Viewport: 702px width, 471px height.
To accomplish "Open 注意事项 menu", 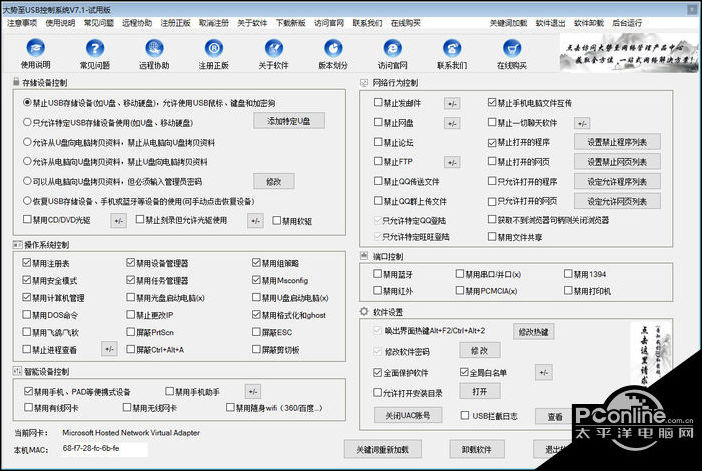I will 22,23.
